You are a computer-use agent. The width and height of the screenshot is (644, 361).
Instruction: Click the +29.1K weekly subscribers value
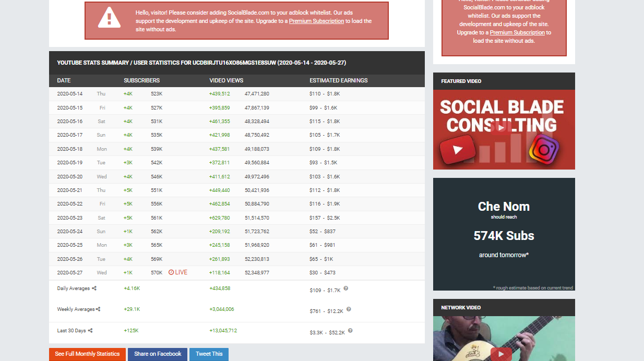[x=132, y=309]
